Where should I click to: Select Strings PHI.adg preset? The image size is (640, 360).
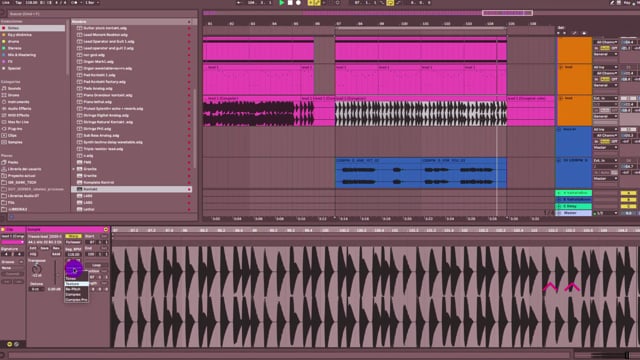coord(95,129)
